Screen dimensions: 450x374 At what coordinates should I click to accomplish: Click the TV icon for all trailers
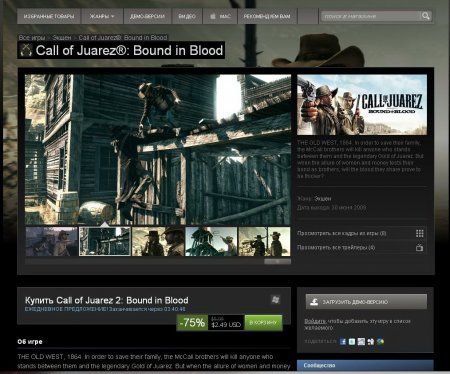tap(420, 248)
